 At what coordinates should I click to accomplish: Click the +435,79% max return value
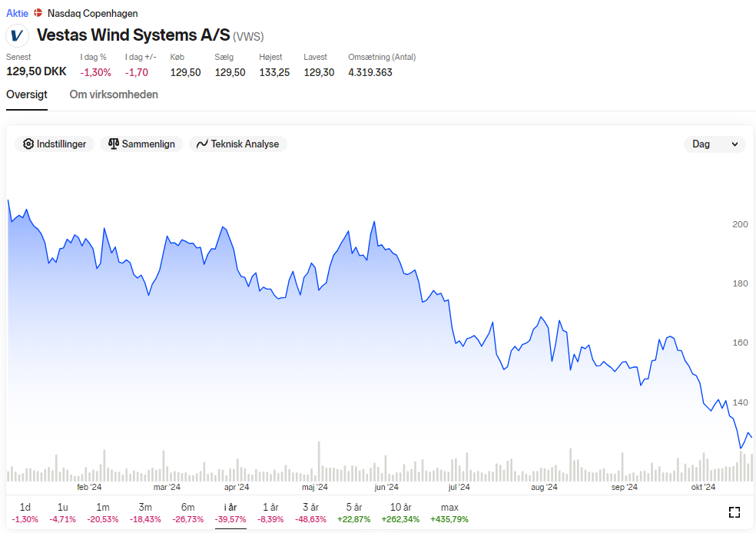(x=449, y=519)
